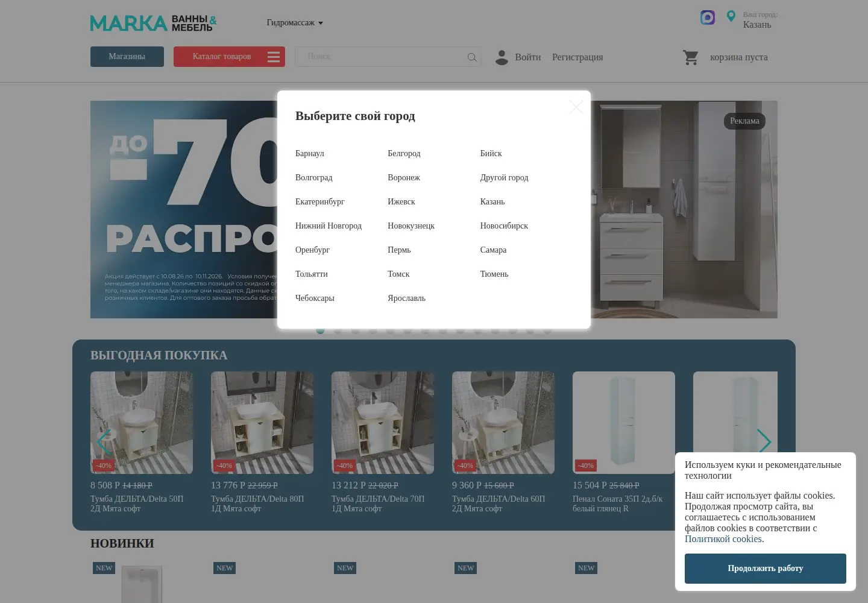The width and height of the screenshot is (868, 603).
Task: Select Пермь as your city
Action: point(399,250)
